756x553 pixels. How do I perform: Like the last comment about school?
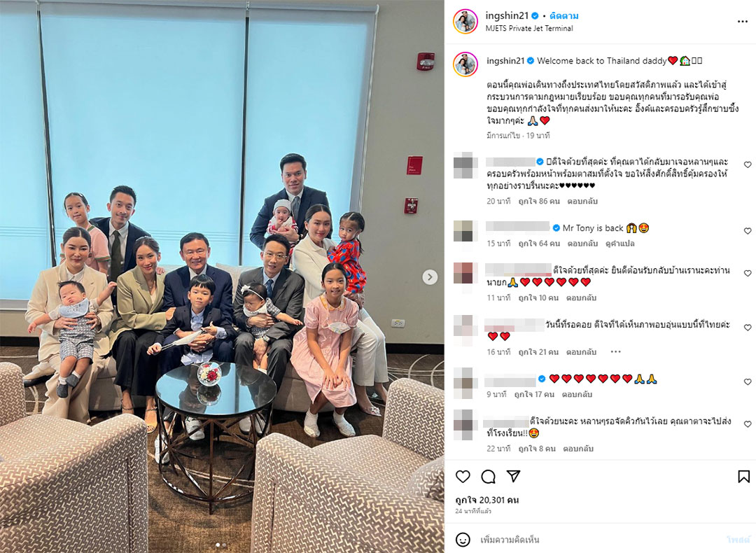748,423
